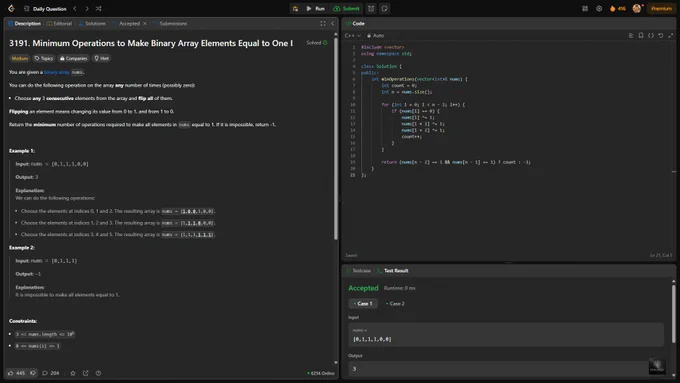Screen dimensions: 680x383
Task: Click the editor bookmark icon
Action: 641,36
